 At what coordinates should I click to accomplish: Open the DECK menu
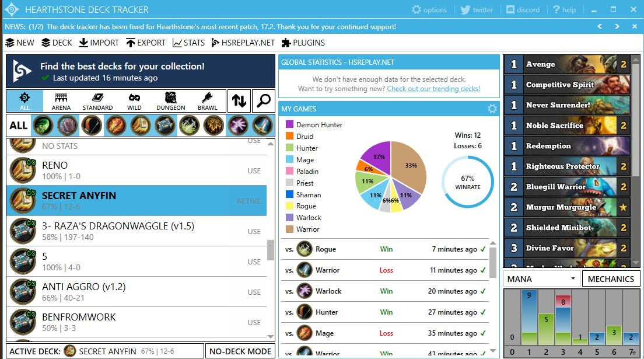(57, 43)
